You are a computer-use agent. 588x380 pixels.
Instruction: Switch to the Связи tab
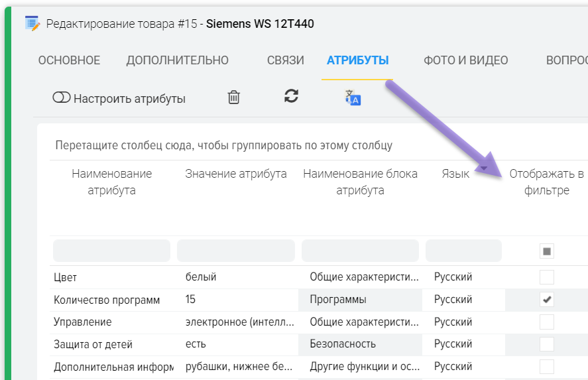tap(285, 60)
